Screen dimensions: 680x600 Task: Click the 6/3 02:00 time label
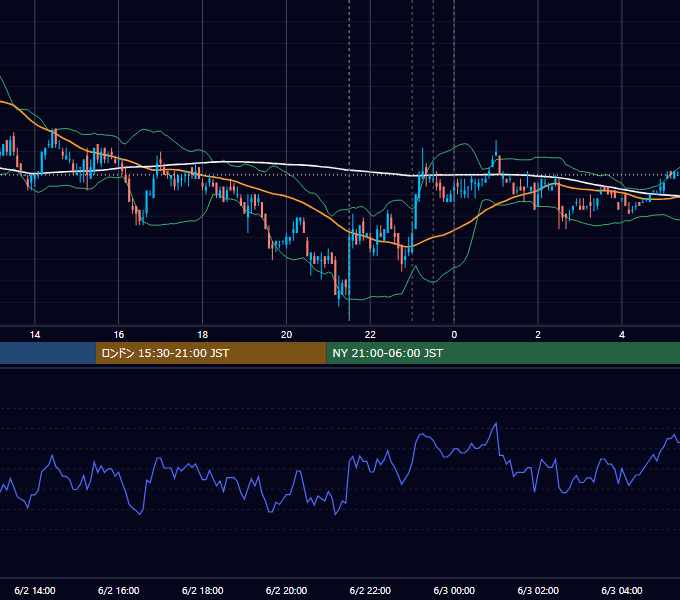538,590
